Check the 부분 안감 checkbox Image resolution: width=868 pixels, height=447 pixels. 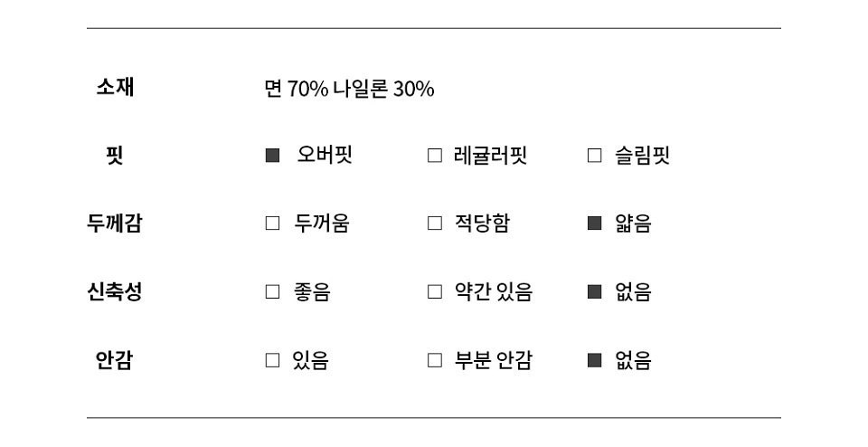pyautogui.click(x=434, y=361)
